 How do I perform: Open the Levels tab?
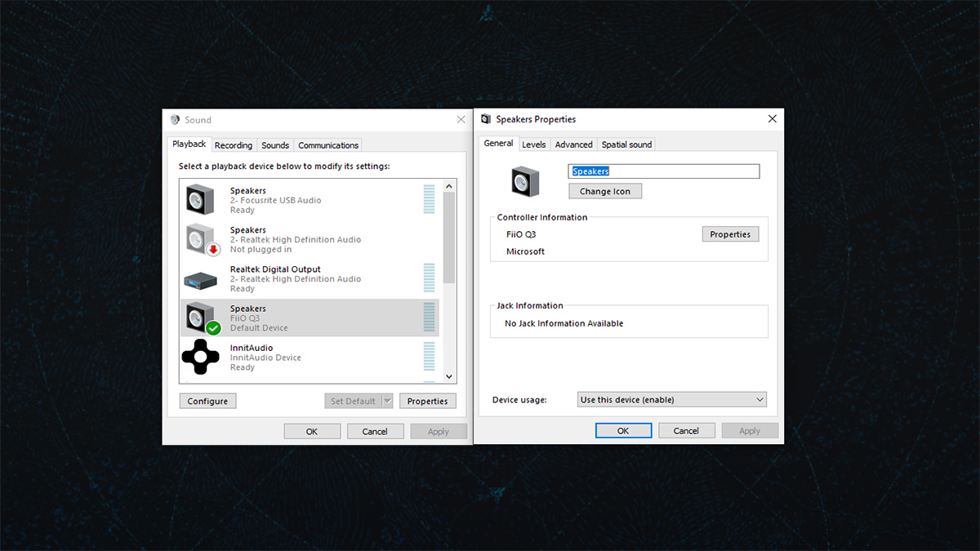pos(533,144)
